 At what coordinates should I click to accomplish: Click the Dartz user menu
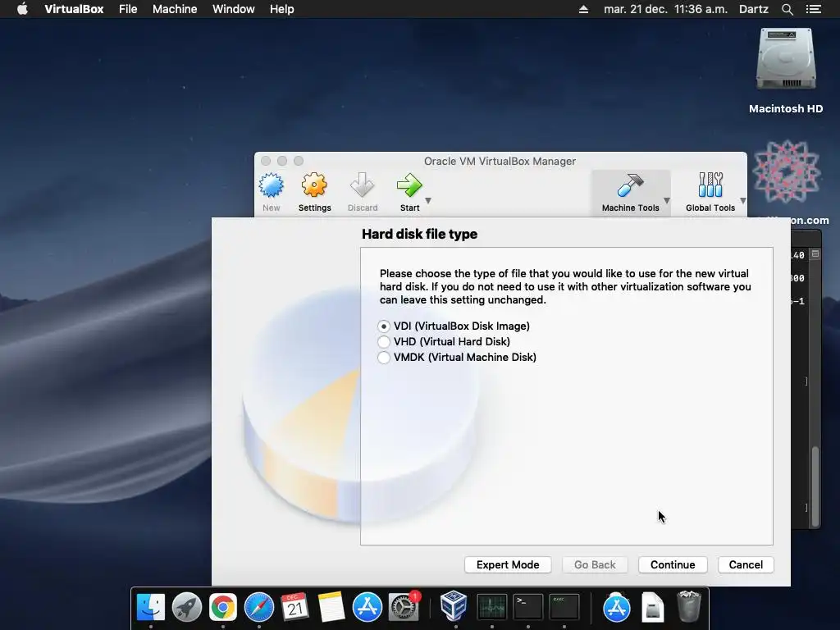[x=754, y=9]
